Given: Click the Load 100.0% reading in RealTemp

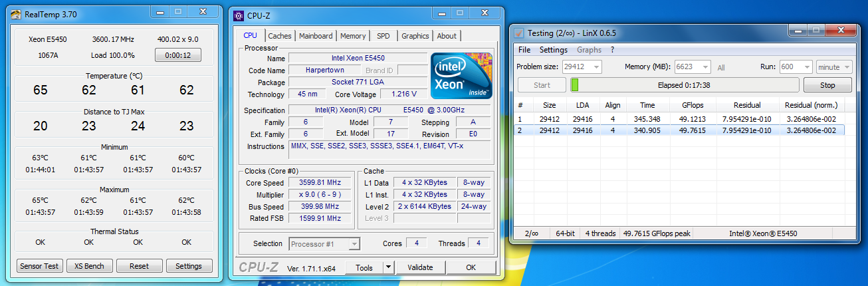Looking at the screenshot, I should coord(112,55).
